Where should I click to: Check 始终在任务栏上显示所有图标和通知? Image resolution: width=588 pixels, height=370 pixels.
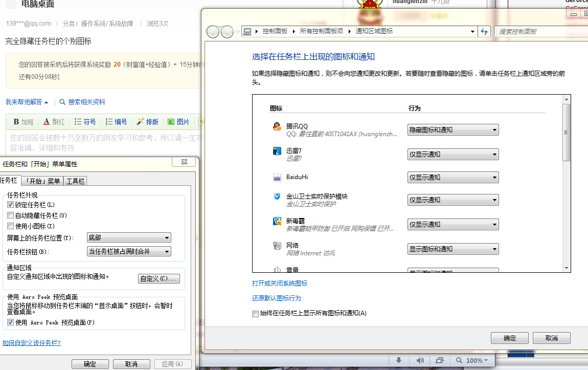click(255, 314)
